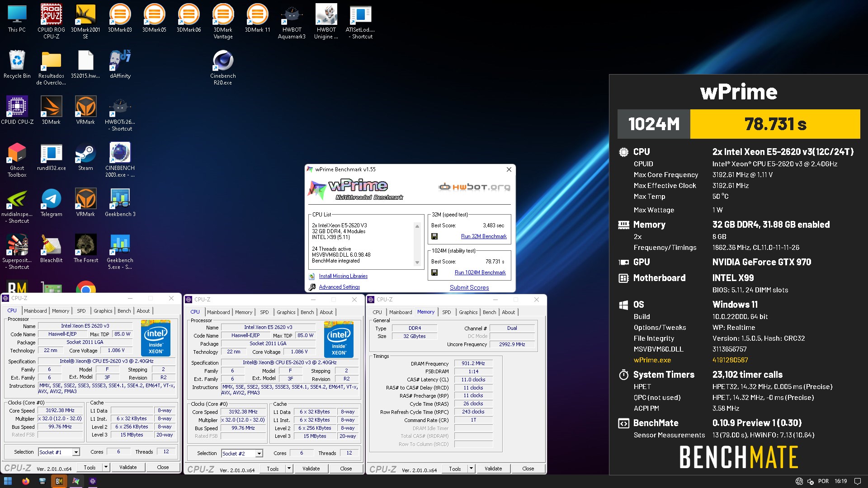Open the CPUID ROG CPU-Z desktop icon
Viewport: 868px width, 488px height.
tap(51, 21)
